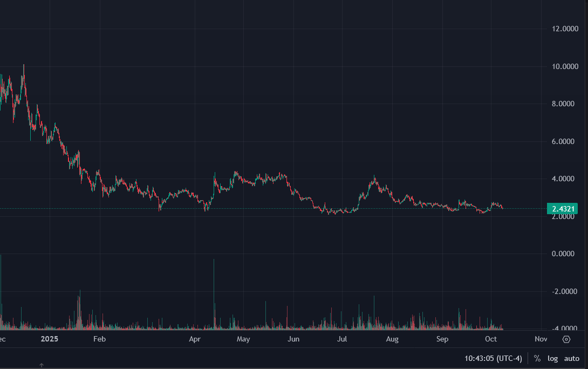The height and width of the screenshot is (369, 588).
Task: Open chart settings hexagon gear icon
Action: click(x=566, y=339)
